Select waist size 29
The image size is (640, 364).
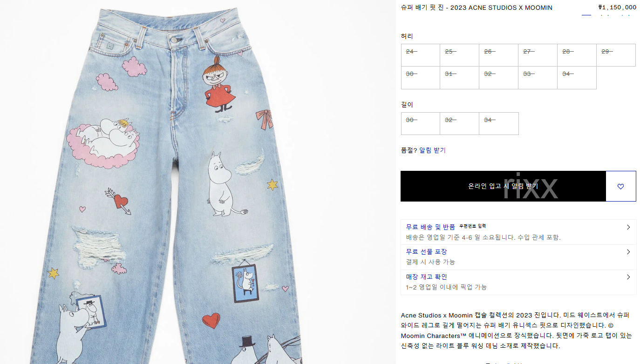pyautogui.click(x=616, y=55)
